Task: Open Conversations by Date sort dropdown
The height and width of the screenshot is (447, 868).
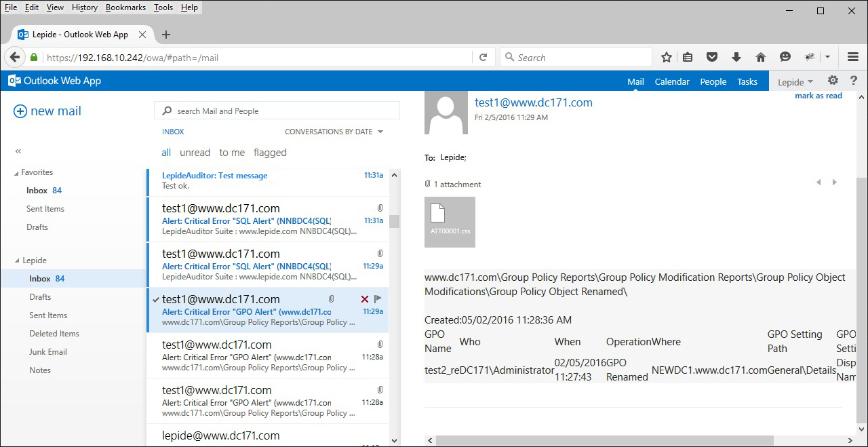Action: pos(334,132)
